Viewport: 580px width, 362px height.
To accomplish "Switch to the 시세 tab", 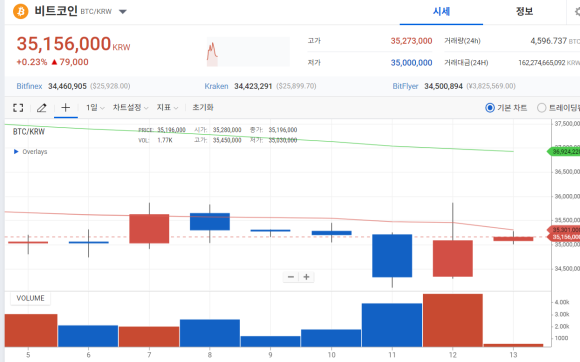I will point(441,11).
